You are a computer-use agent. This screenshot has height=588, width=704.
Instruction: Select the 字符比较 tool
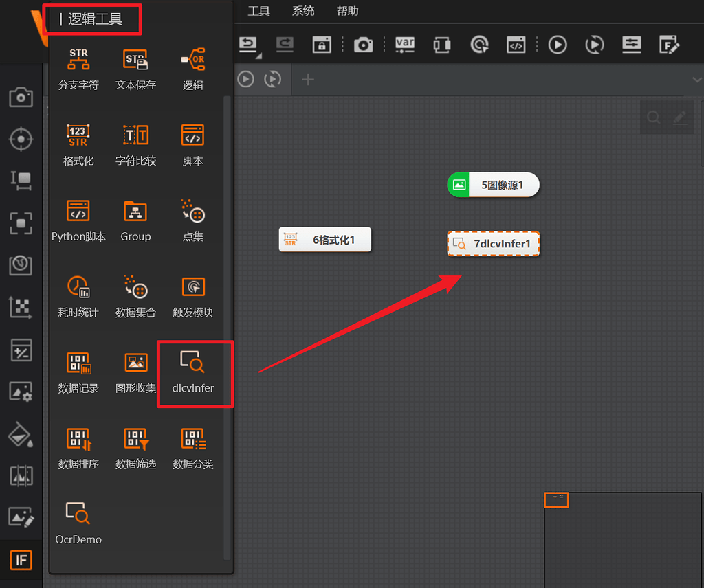tap(135, 144)
